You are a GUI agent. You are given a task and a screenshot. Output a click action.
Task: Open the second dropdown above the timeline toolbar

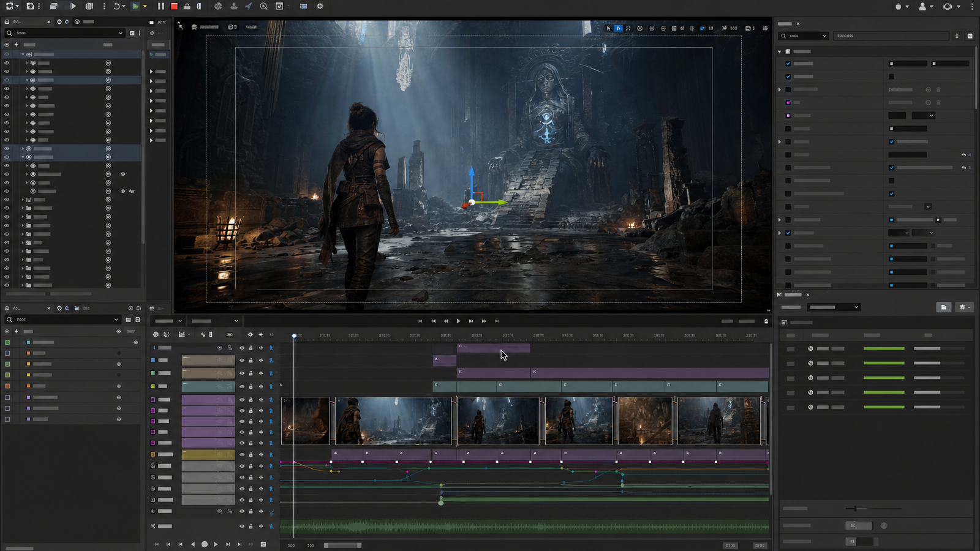(214, 321)
